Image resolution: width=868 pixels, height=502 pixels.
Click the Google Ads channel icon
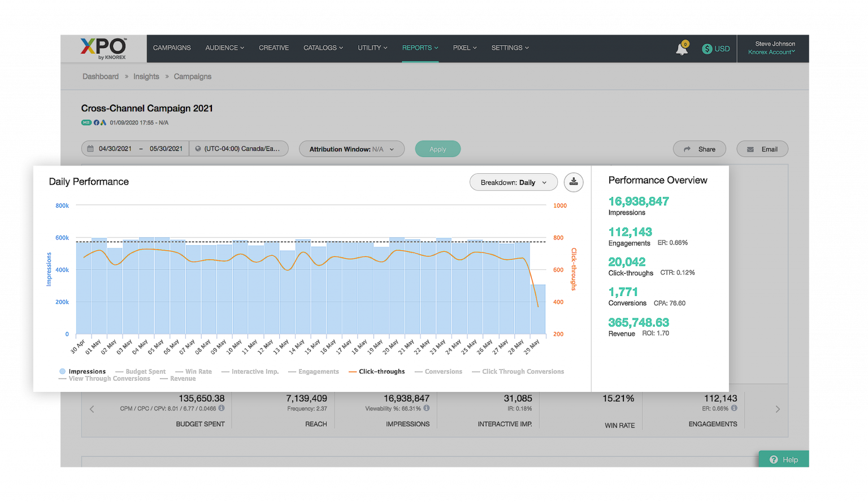(104, 122)
